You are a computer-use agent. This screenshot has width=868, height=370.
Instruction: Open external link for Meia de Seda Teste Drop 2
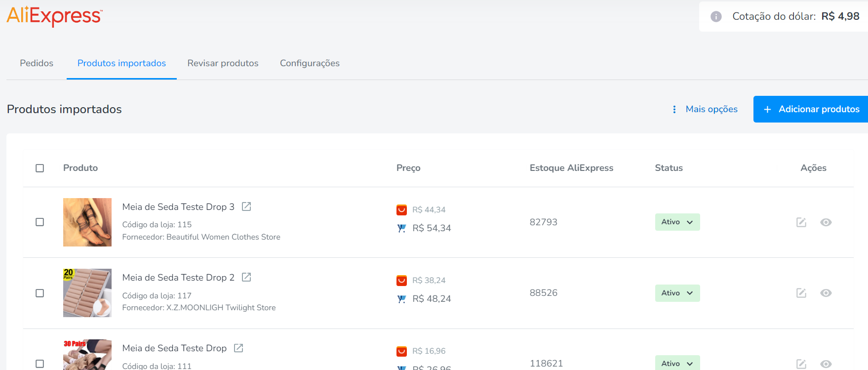246,277
